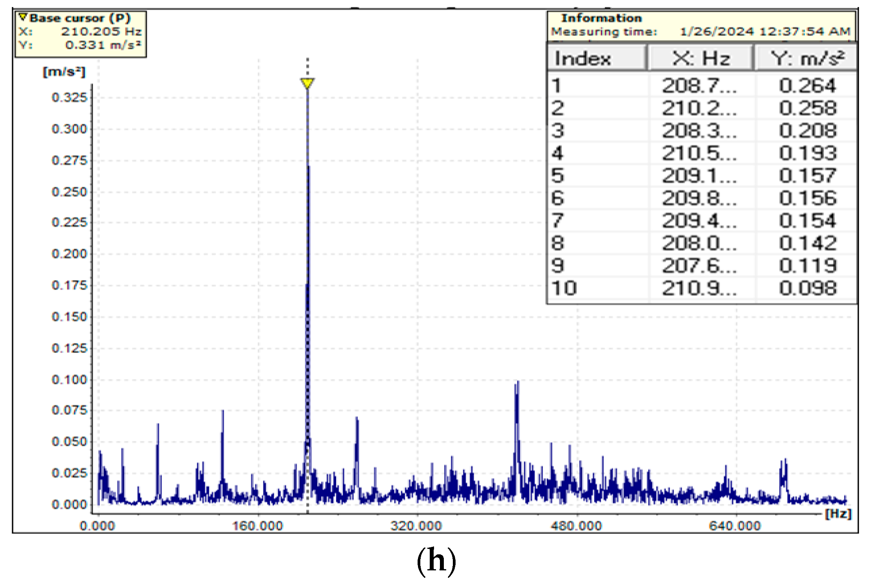Select table row 1 with 0.264 value
The height and width of the screenshot is (588, 872).
[x=701, y=86]
